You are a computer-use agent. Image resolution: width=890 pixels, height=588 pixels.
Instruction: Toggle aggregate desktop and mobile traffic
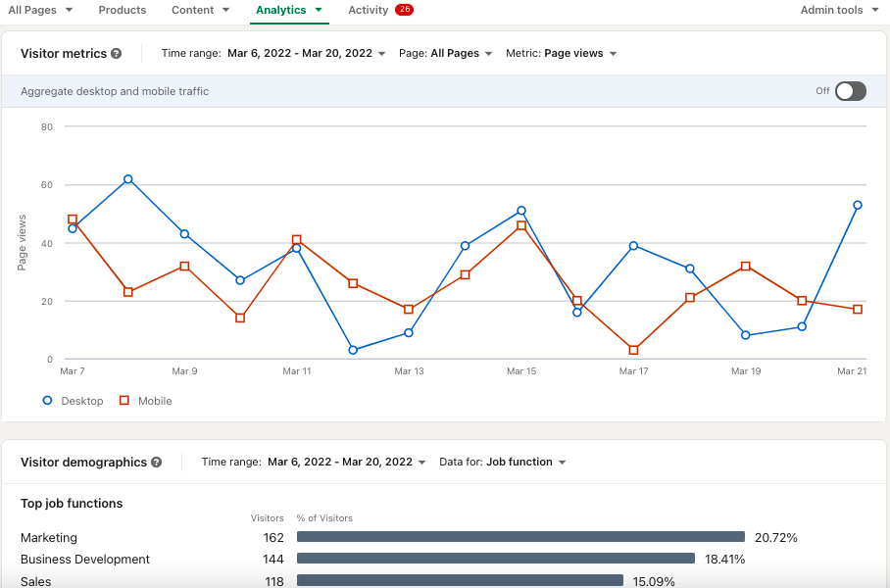(850, 91)
